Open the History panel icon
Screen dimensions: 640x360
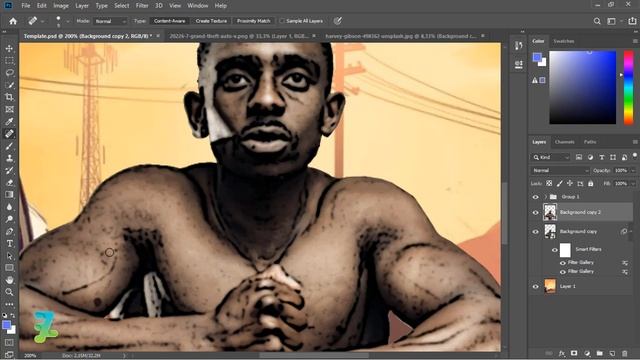pyautogui.click(x=519, y=46)
